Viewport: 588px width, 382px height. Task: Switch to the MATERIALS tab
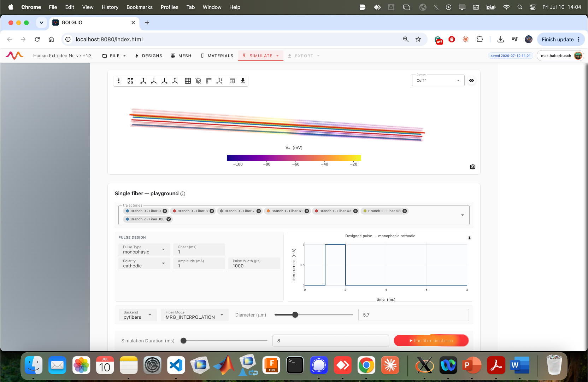point(217,56)
